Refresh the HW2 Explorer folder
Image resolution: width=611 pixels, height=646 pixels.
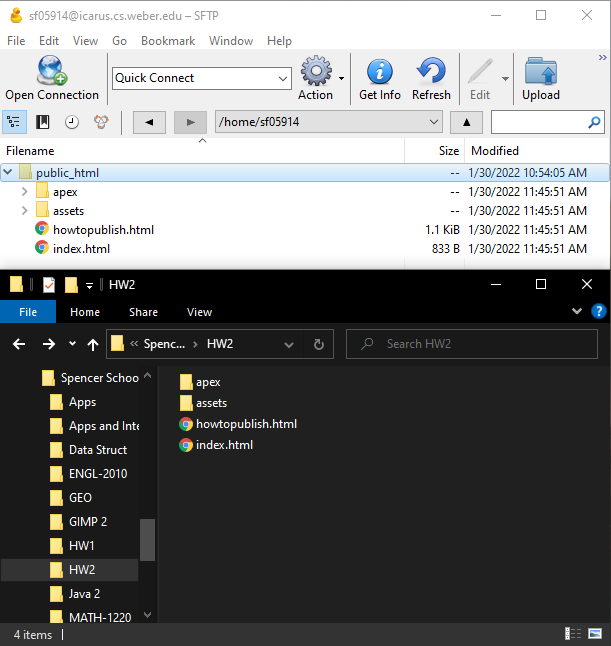pyautogui.click(x=318, y=344)
